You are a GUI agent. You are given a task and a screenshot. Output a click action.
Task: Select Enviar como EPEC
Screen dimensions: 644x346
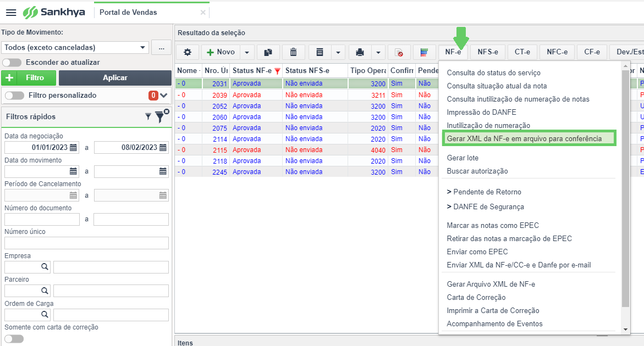click(x=477, y=252)
